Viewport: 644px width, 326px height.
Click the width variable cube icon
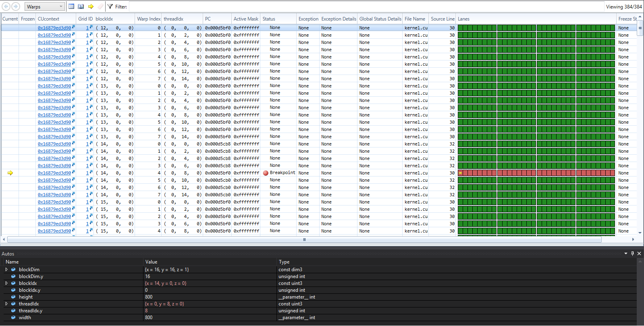(x=13, y=318)
